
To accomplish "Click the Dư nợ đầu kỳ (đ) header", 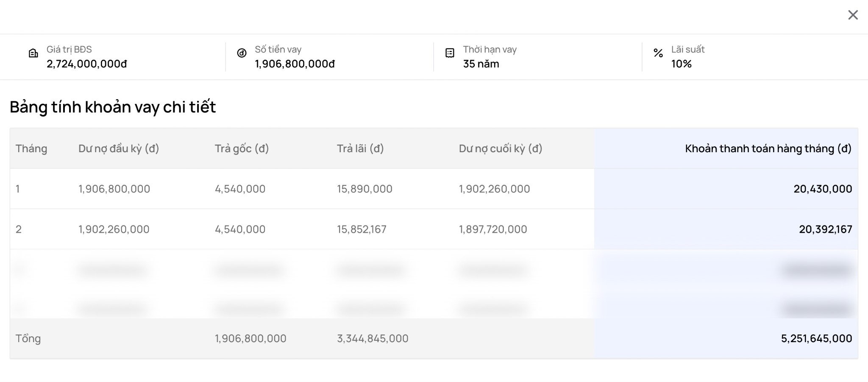I will (x=119, y=149).
